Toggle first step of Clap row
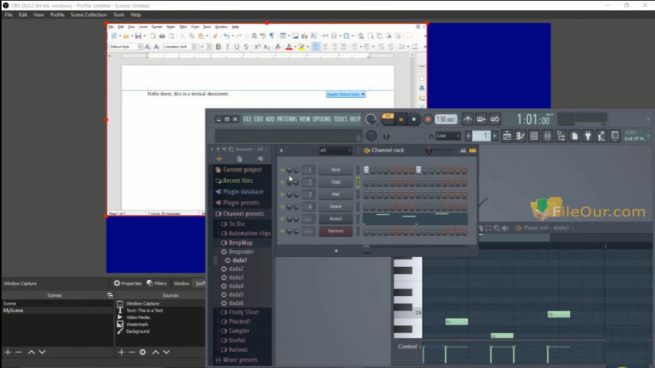Viewport: 655px width, 368px height. point(366,183)
